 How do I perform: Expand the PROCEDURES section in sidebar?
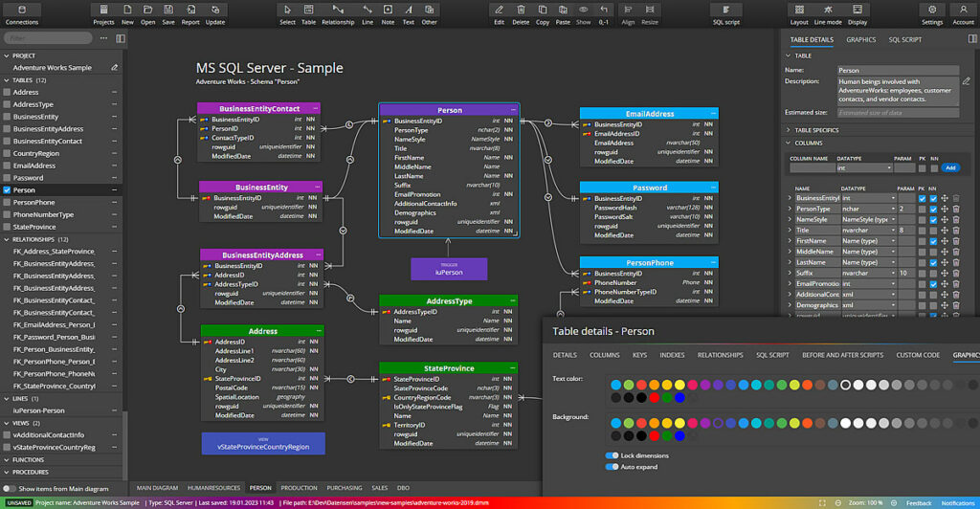(7, 472)
